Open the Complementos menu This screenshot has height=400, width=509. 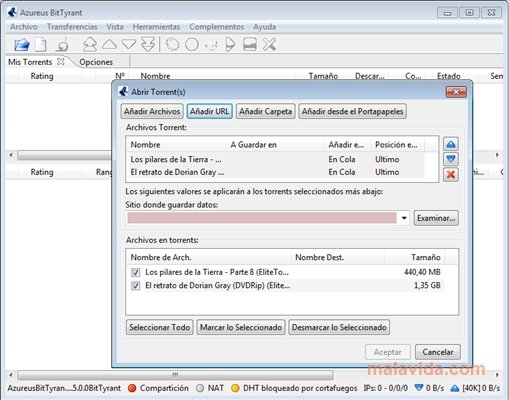217,27
